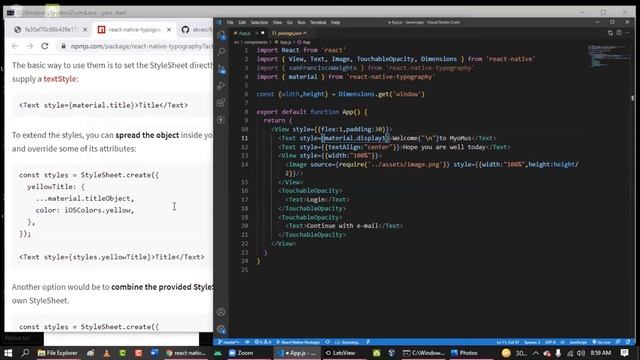640x360 pixels.
Task: Open the Go menu in VS Code
Action: pyautogui.click(x=290, y=22)
